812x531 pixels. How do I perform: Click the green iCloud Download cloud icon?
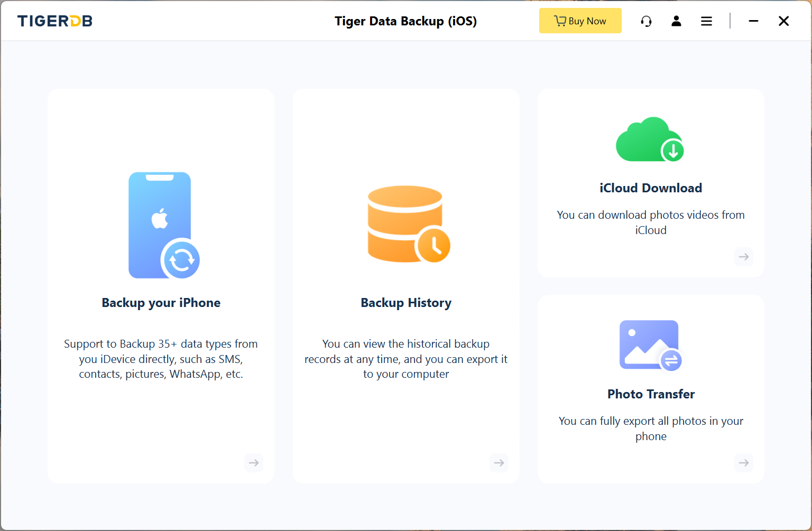click(650, 140)
